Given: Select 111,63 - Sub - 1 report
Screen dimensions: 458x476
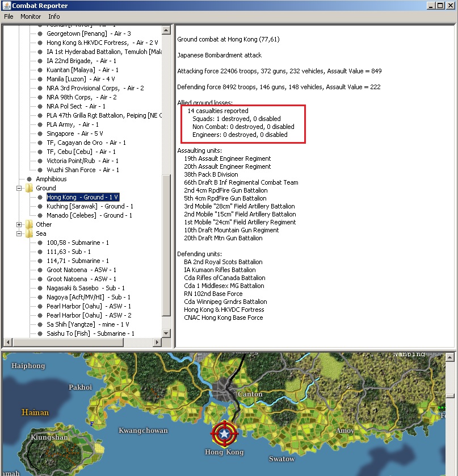Looking at the screenshot, I should click(x=69, y=252).
